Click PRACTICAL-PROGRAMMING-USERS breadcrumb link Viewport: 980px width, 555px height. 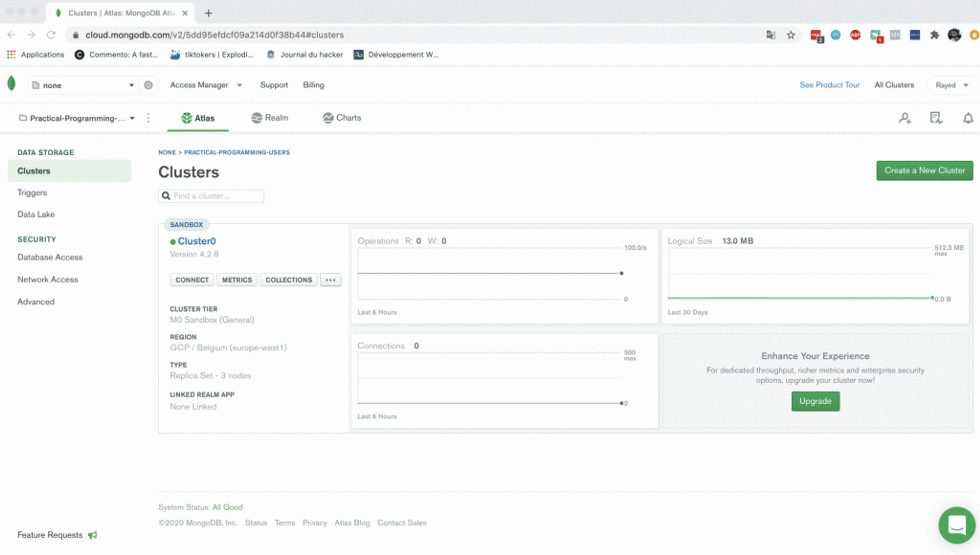pyautogui.click(x=237, y=153)
